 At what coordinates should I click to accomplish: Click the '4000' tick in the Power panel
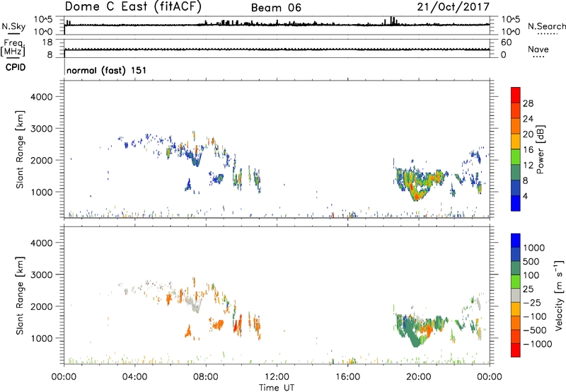point(42,97)
